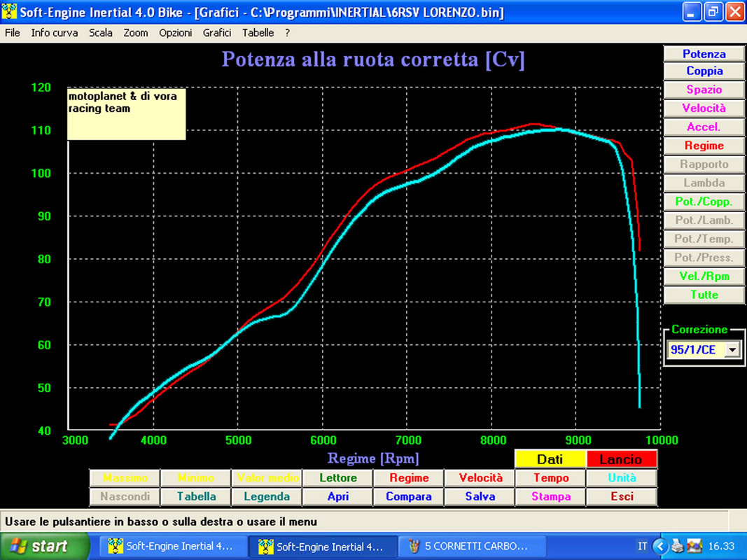
Task: Show hidden tray icons with the arrow
Action: point(660,546)
